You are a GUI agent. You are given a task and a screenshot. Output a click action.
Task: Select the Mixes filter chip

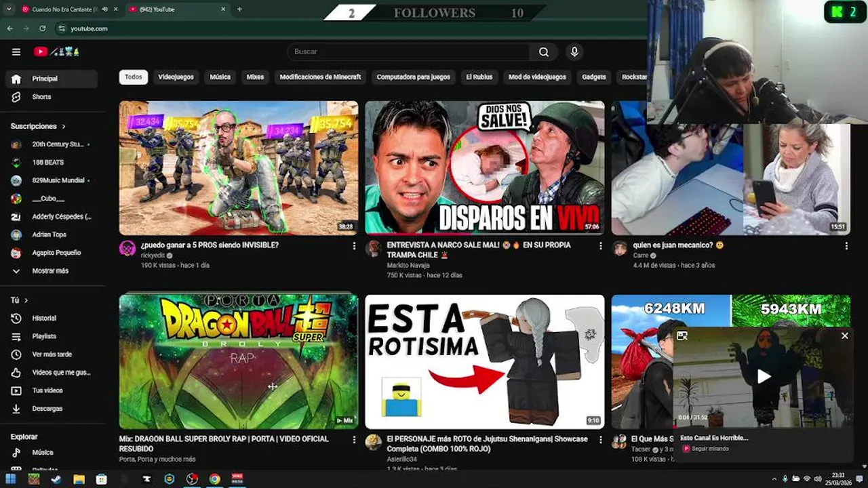(255, 77)
